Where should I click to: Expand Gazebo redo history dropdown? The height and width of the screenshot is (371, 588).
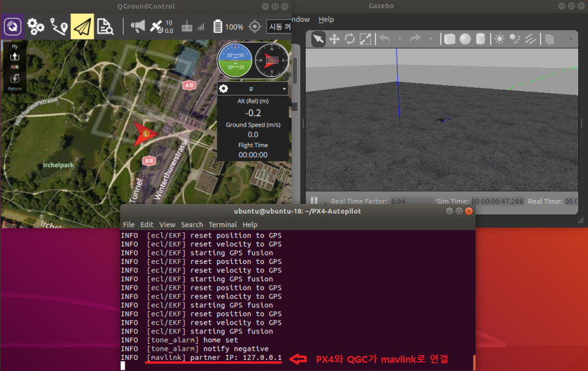pyautogui.click(x=431, y=39)
